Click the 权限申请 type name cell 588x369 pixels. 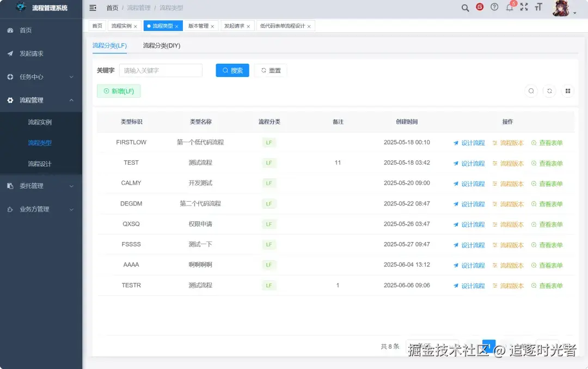coord(200,223)
